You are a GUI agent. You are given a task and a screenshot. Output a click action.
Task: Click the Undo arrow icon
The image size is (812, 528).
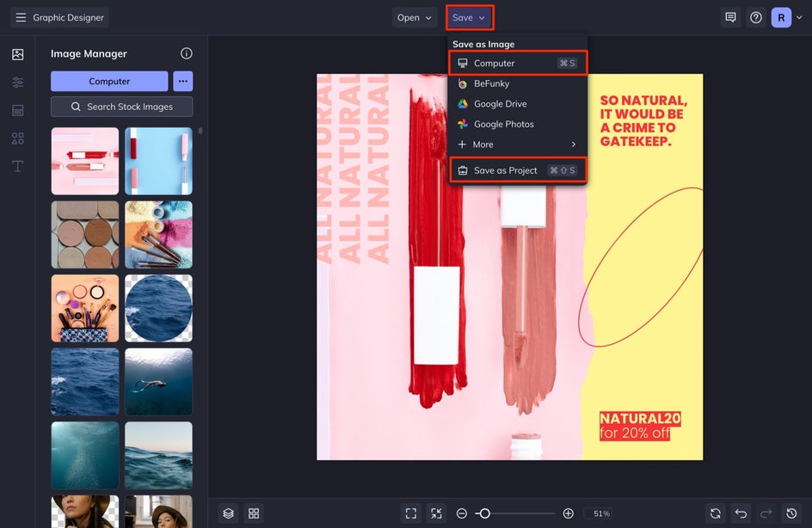[x=741, y=513]
